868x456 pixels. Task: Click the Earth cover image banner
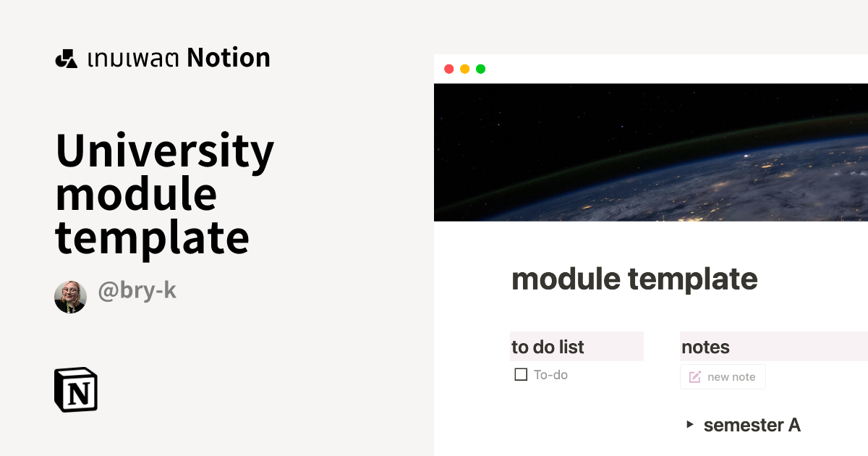[x=651, y=152]
